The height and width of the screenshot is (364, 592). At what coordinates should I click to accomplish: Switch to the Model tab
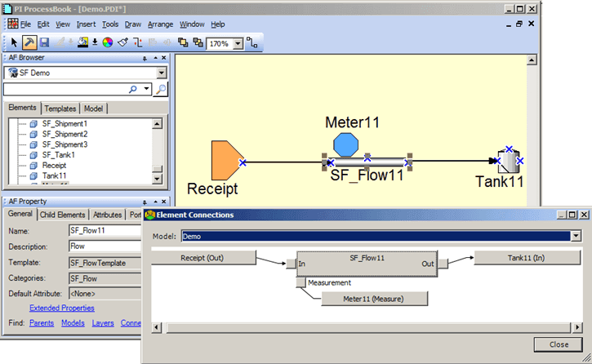(x=93, y=109)
